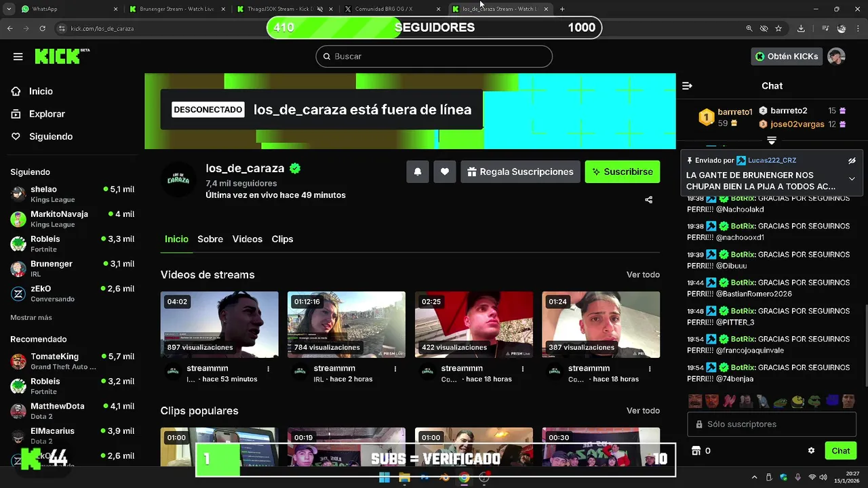
Task: Open the Windows Start button
Action: tap(384, 478)
